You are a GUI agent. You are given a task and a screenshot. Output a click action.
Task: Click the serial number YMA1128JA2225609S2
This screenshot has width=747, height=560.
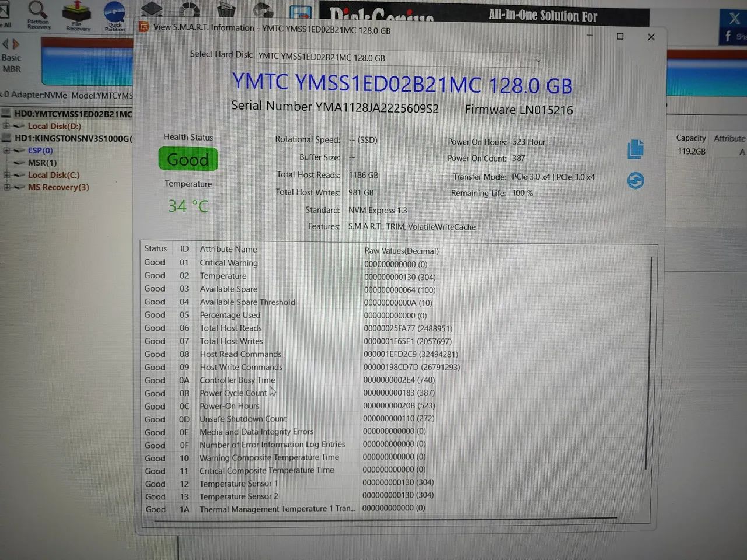pyautogui.click(x=377, y=108)
